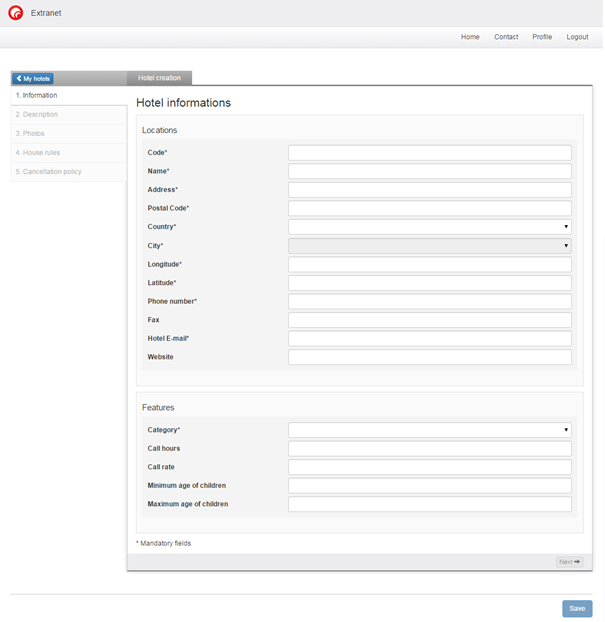Expand the City dropdown list

click(x=429, y=246)
